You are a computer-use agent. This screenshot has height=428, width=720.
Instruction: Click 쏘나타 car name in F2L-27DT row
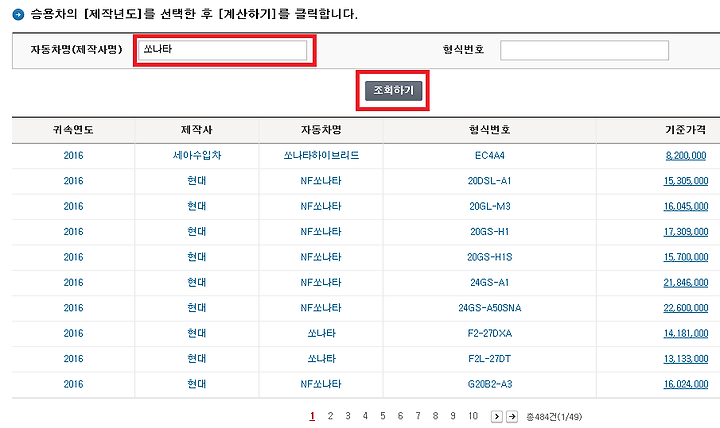(x=321, y=359)
